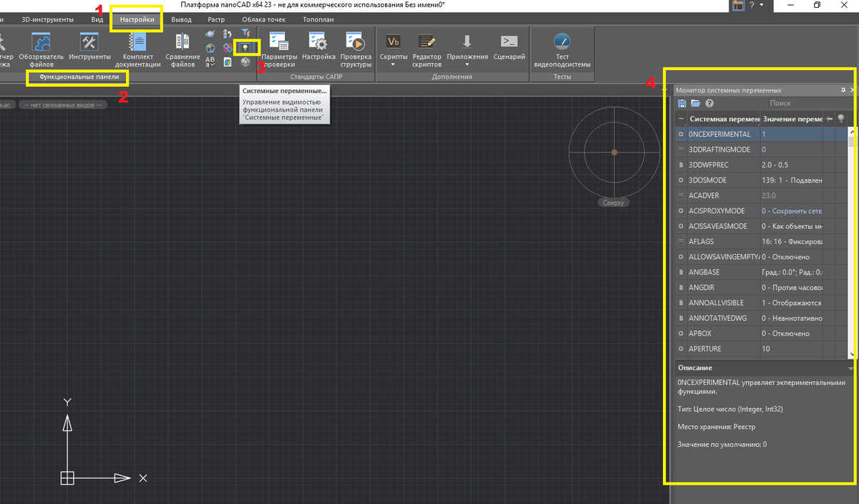Click the lightbulb column header in monitor
859x504 pixels.
pyautogui.click(x=841, y=118)
